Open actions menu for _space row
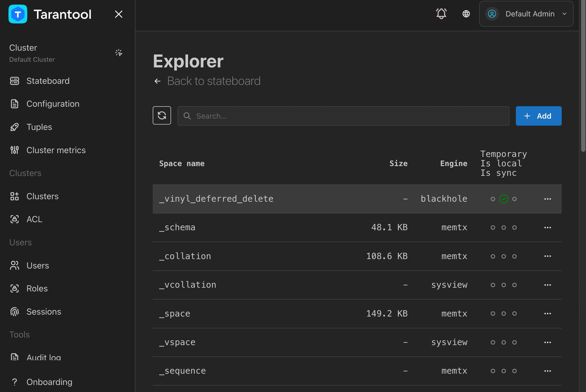Screen dimensions: 586x392 coord(548,314)
